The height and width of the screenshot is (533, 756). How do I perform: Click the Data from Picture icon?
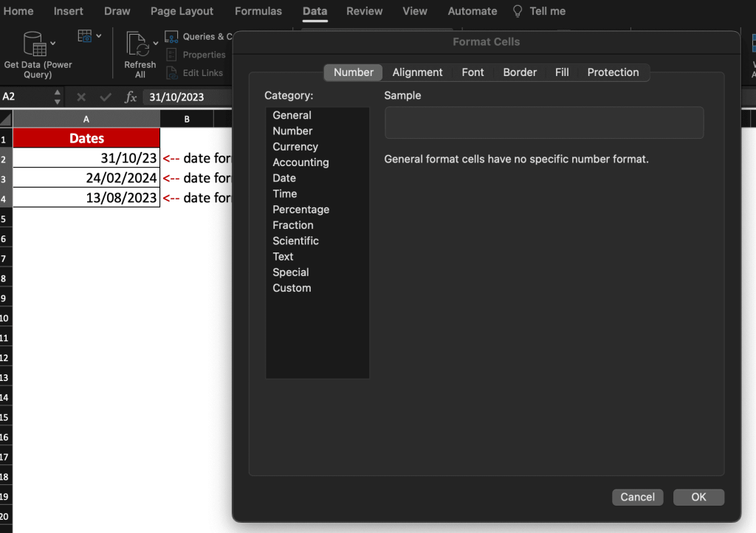tap(85, 35)
